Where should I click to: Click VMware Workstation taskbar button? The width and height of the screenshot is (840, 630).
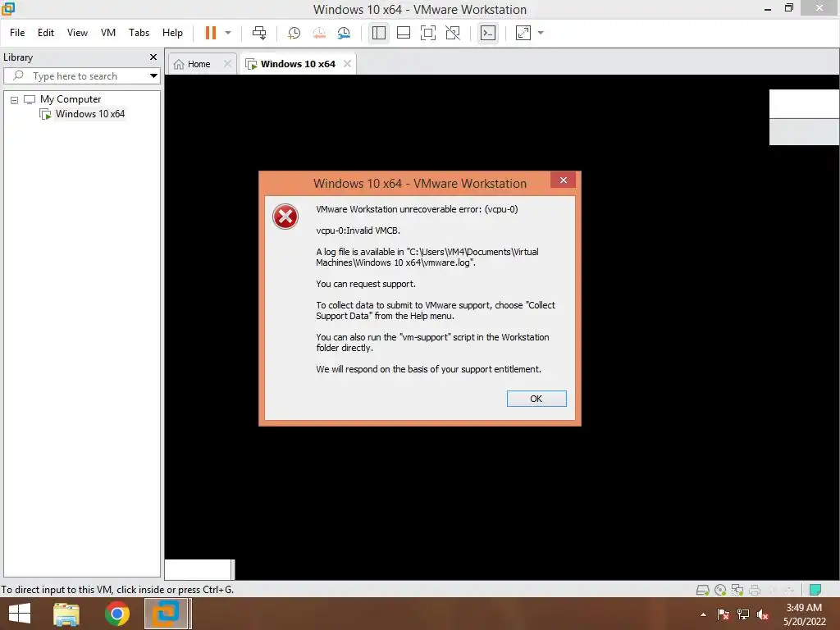tap(167, 614)
